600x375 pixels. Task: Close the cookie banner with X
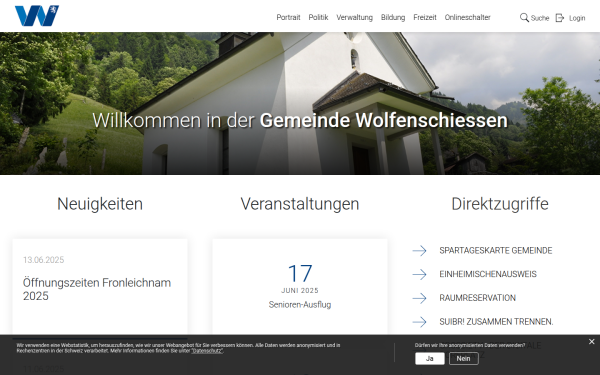coord(592,342)
